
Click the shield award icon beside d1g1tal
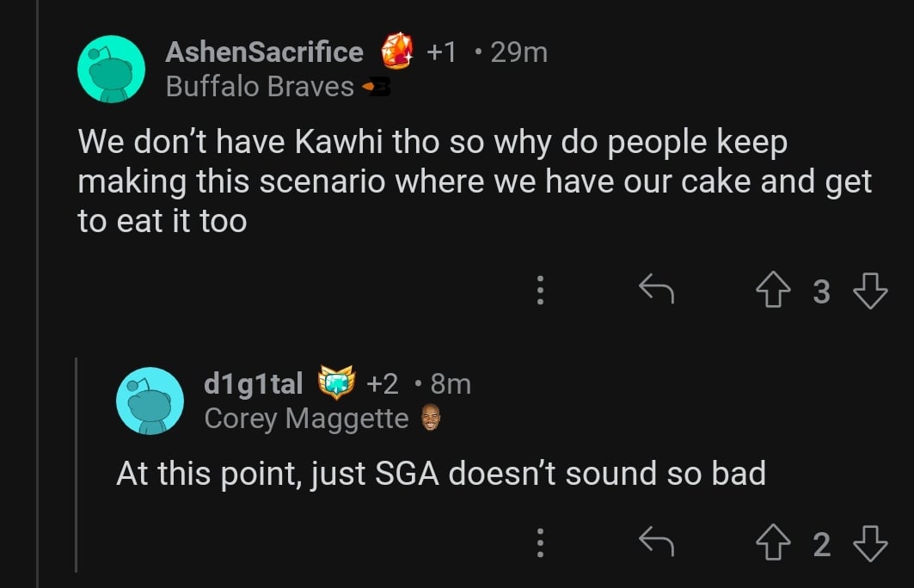tap(337, 383)
